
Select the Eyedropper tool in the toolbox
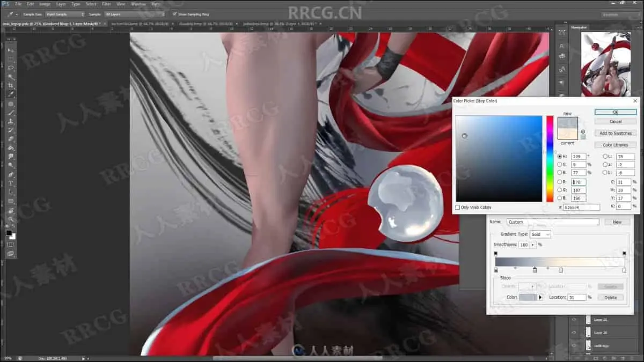coord(11,94)
